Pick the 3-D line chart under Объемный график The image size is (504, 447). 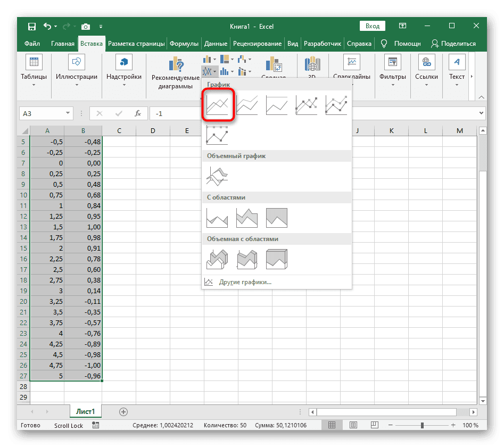coord(217,175)
